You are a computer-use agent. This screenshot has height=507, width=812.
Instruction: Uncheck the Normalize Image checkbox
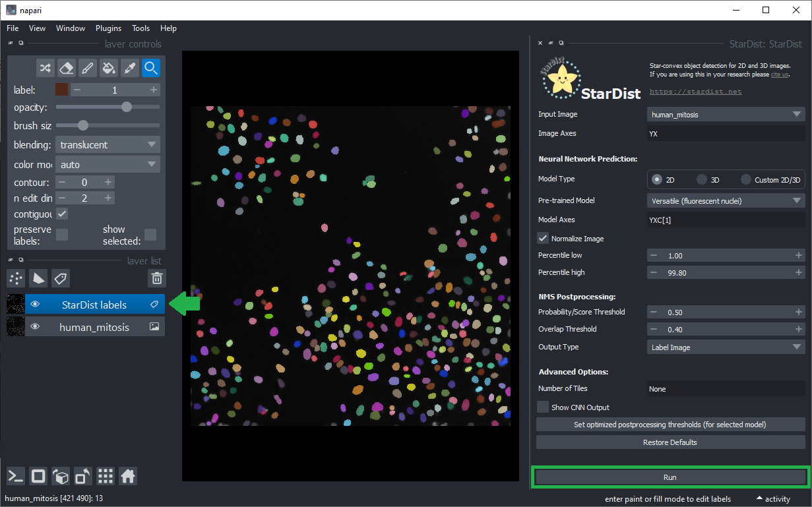coord(543,239)
